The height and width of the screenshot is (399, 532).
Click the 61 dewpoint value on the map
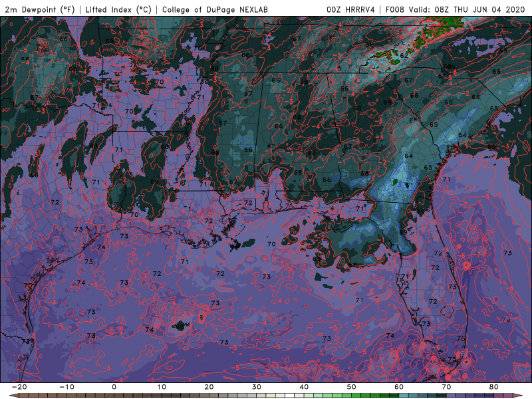point(409,186)
